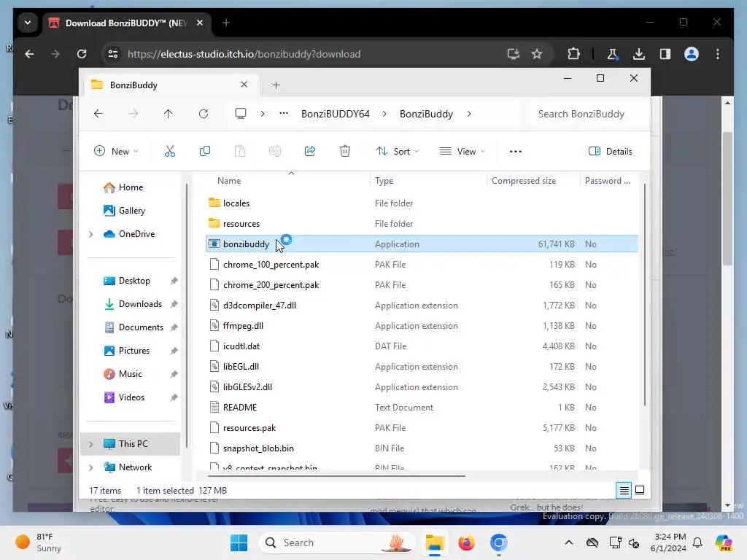Click the Rename icon in toolbar

275,152
